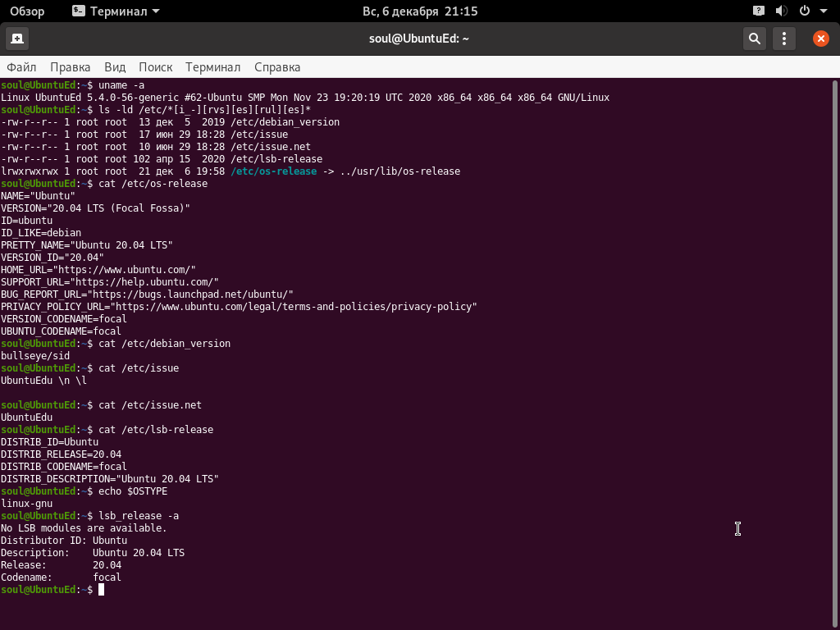Viewport: 840px width, 630px height.
Task: Click the DISTRIB_RELEASE=20.04 line
Action: [x=61, y=454]
